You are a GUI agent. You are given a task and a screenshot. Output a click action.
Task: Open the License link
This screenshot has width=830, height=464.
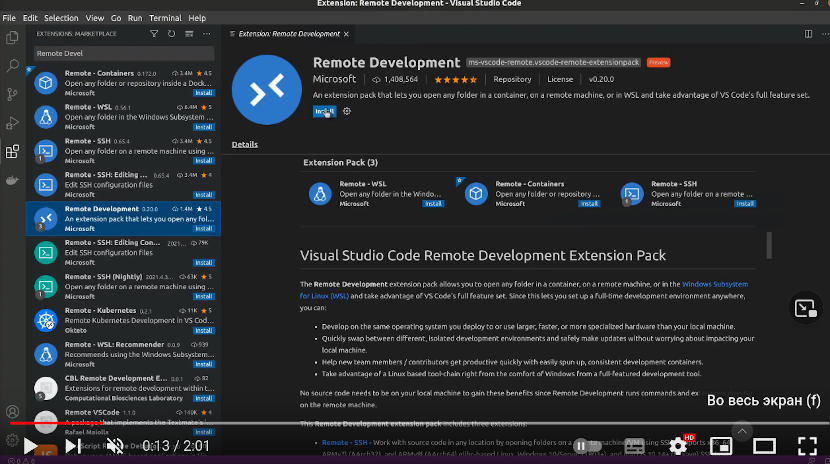click(x=560, y=79)
